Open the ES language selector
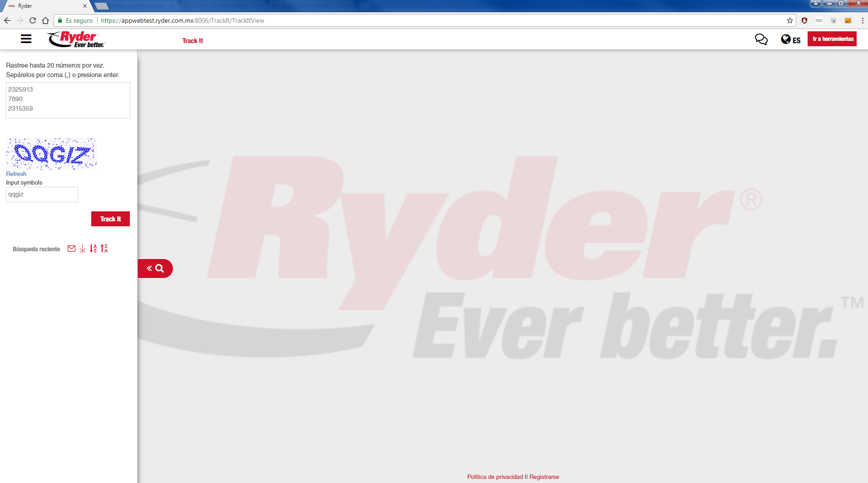This screenshot has width=868, height=483. coord(790,40)
